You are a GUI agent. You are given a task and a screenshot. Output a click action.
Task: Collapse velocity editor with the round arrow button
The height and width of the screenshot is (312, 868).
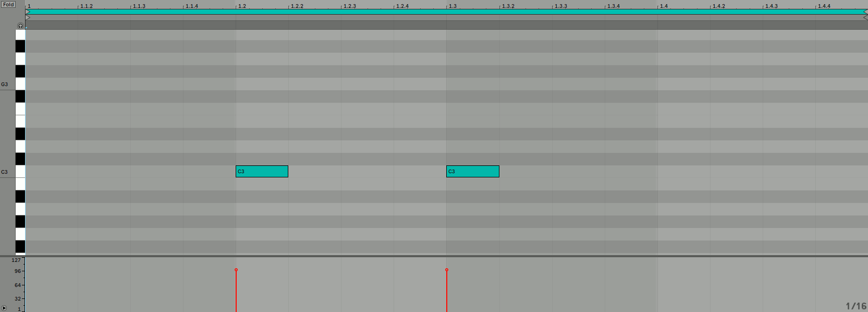pyautogui.click(x=4, y=308)
